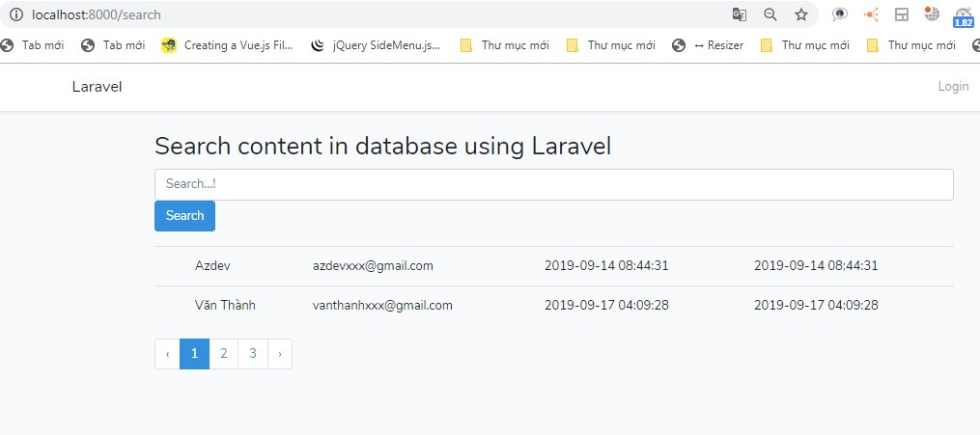Image resolution: width=980 pixels, height=435 pixels.
Task: Click the email 'vanthanhxxx@gmail.com'
Action: (x=382, y=306)
